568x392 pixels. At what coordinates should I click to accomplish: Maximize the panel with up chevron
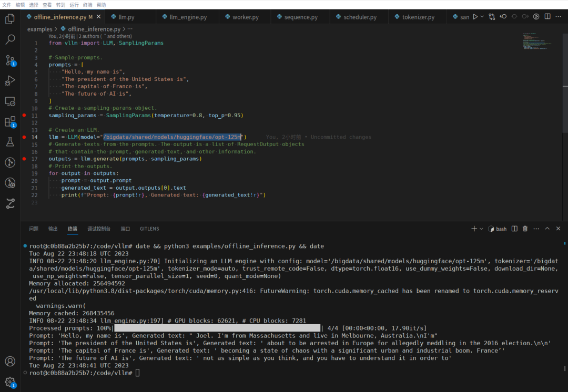pos(547,229)
